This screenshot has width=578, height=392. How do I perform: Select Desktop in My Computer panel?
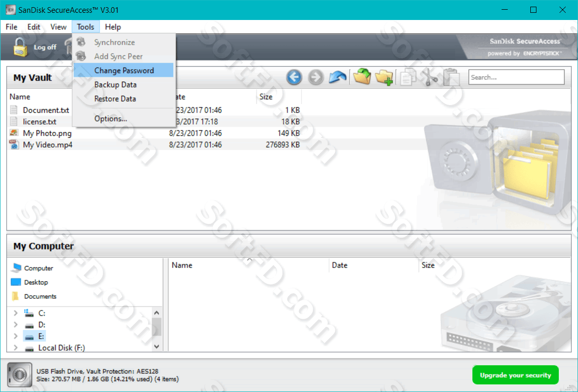[36, 282]
